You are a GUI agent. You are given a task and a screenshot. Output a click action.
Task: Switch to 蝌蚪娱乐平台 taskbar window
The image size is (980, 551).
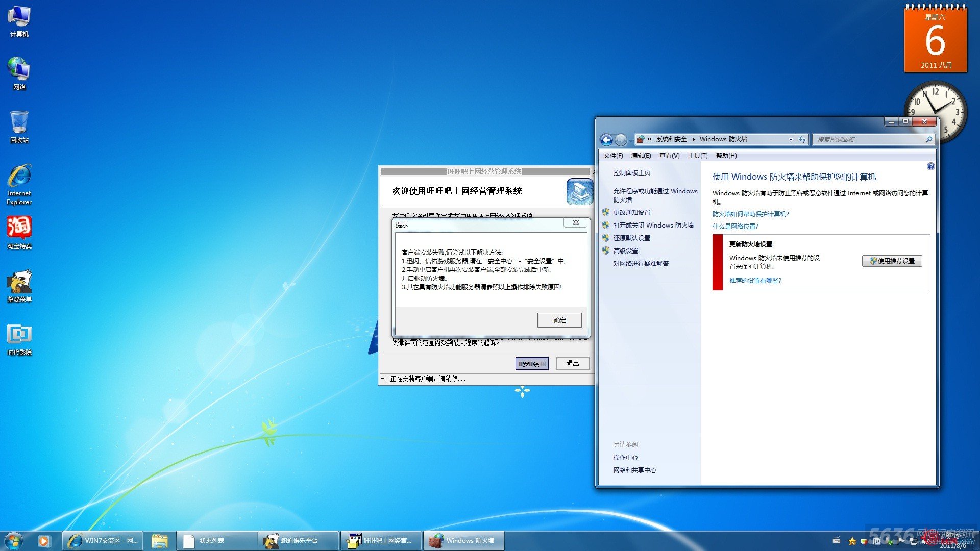(x=299, y=541)
